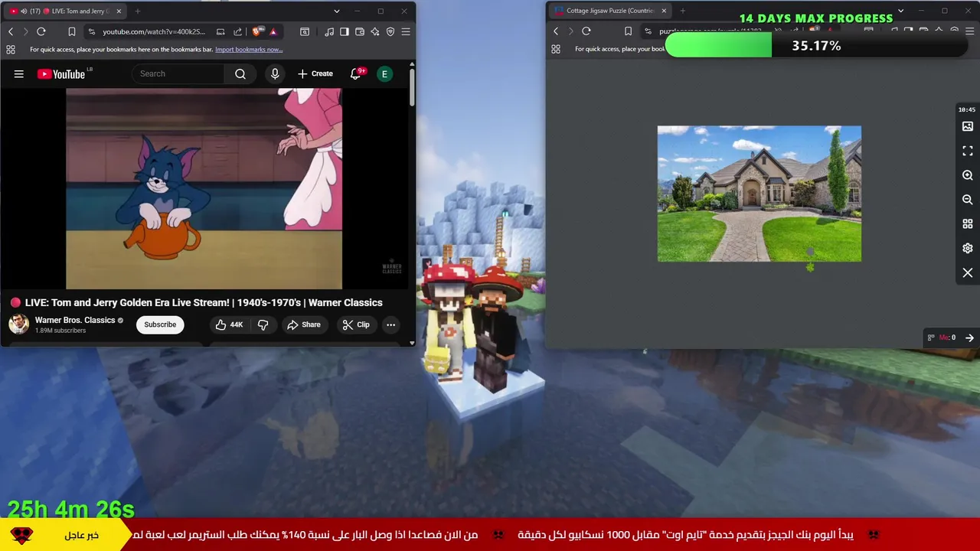The height and width of the screenshot is (551, 980).
Task: Open the video more-actions three-dot menu
Action: pos(390,324)
